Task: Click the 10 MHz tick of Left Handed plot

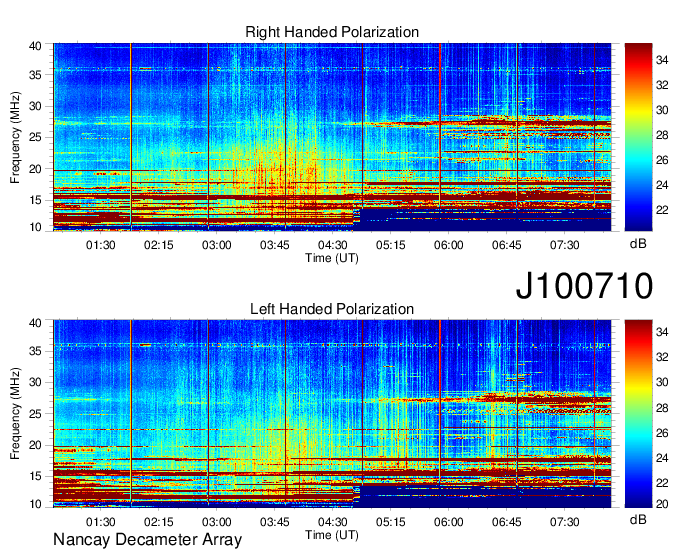Action: point(35,504)
